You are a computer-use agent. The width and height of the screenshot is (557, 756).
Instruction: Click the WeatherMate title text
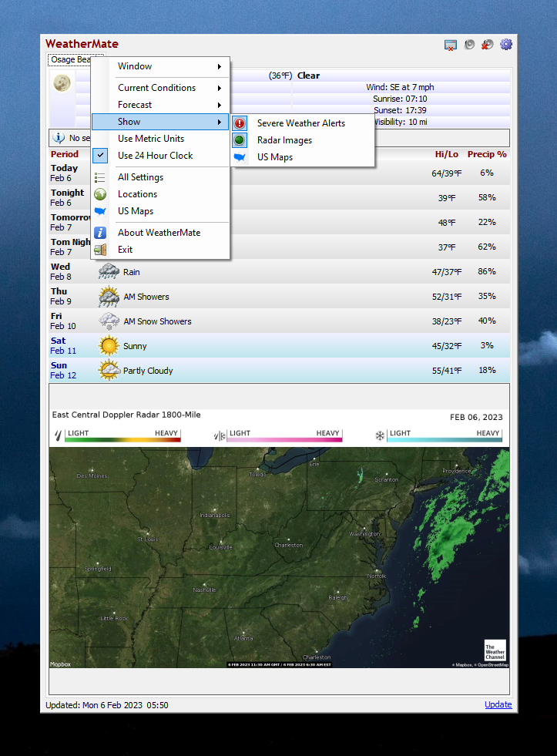click(82, 44)
